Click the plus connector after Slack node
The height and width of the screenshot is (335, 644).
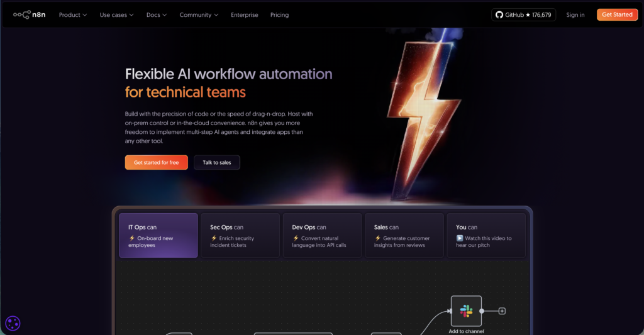[502, 311]
